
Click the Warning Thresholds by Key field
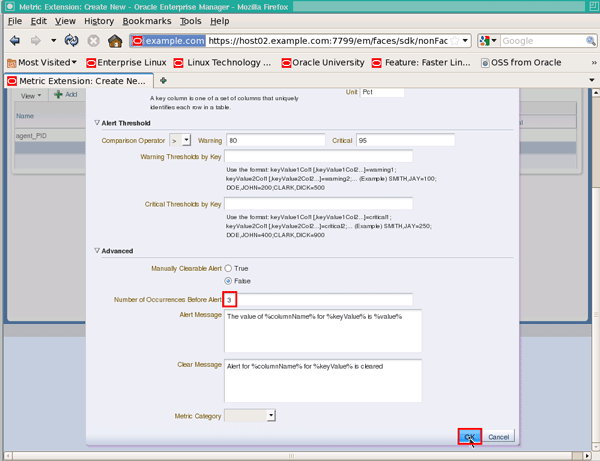coord(318,156)
